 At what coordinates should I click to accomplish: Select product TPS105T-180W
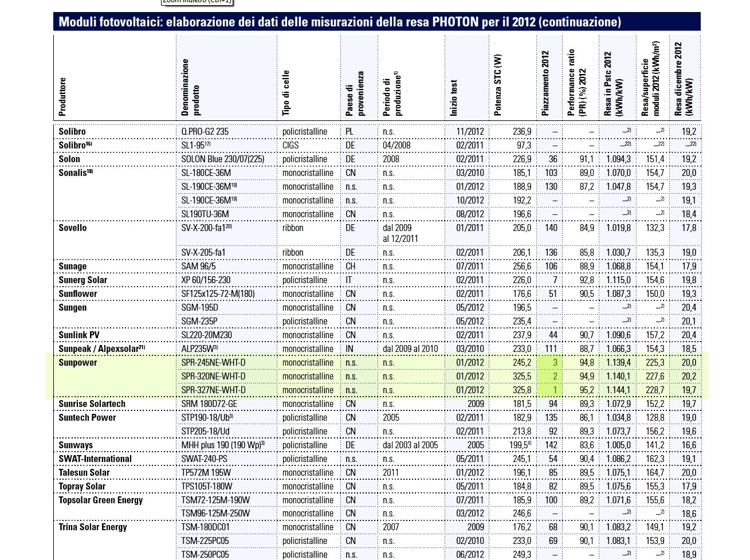[207, 487]
